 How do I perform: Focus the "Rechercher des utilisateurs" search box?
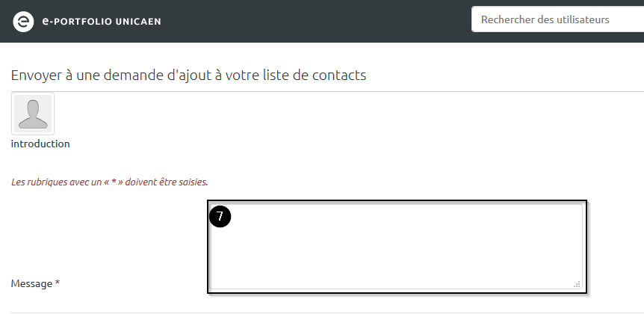[557, 19]
